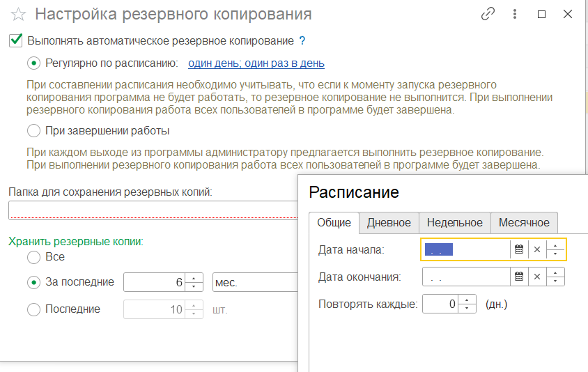The width and height of the screenshot is (588, 372).
Task: Open calendar picker for Дата начала
Action: click(518, 249)
